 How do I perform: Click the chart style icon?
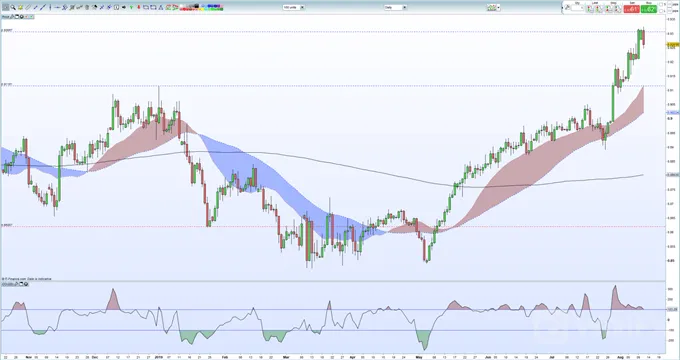(491, 7)
